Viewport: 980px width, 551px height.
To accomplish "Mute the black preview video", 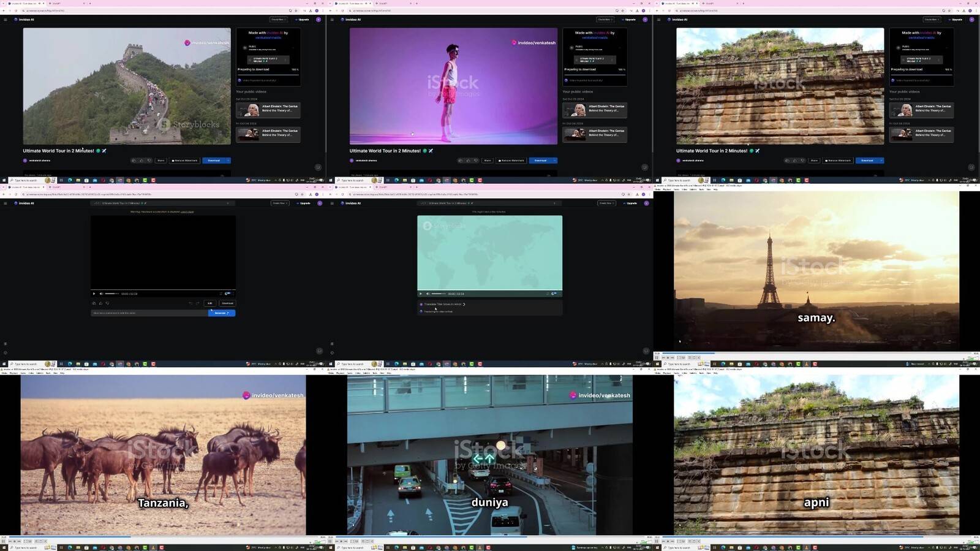I will 101,294.
